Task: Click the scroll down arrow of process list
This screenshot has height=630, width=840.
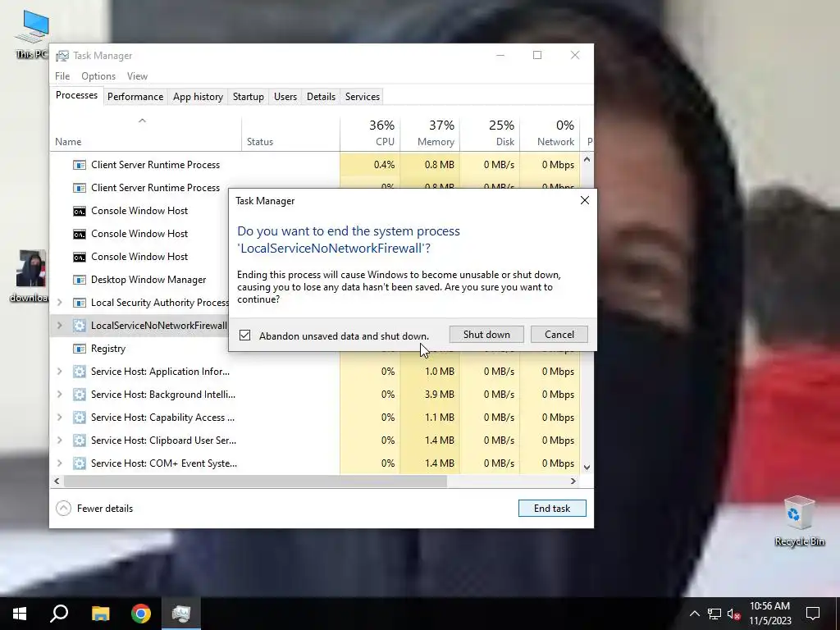Action: (587, 467)
